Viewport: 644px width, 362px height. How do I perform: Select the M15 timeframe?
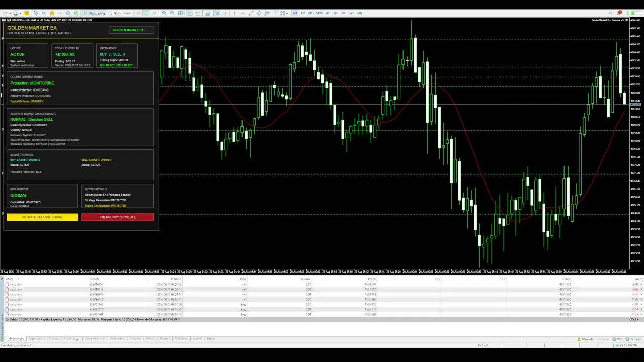click(311, 13)
